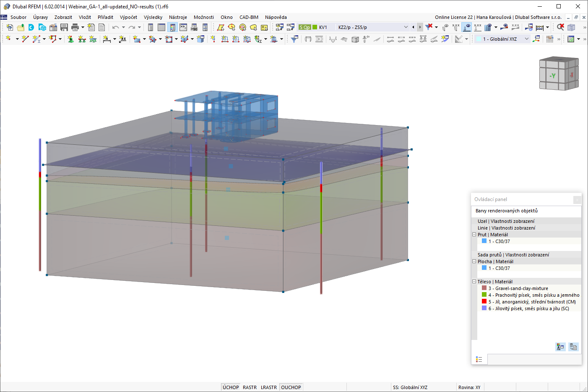Open the CAD-BIM menu
The image size is (588, 392).
point(249,17)
